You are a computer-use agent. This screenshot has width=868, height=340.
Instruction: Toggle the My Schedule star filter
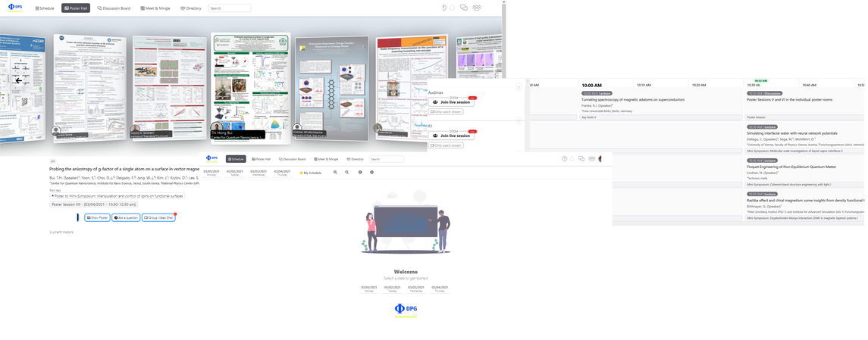tap(311, 173)
